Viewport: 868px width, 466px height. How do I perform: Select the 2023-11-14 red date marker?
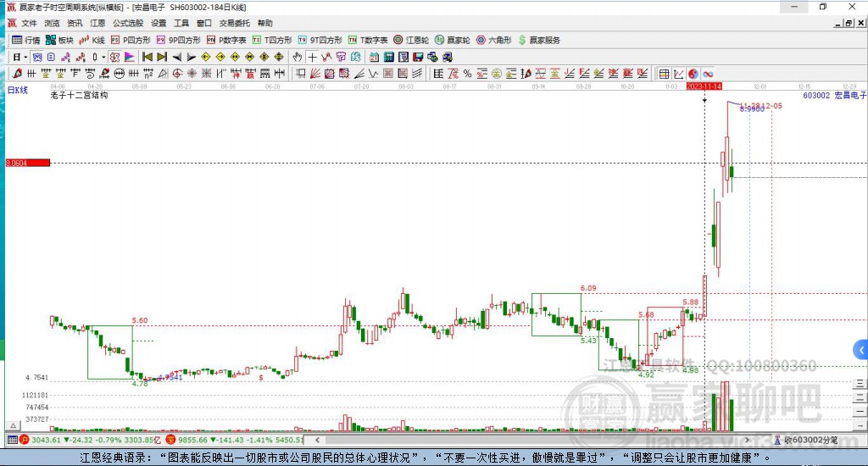704,86
